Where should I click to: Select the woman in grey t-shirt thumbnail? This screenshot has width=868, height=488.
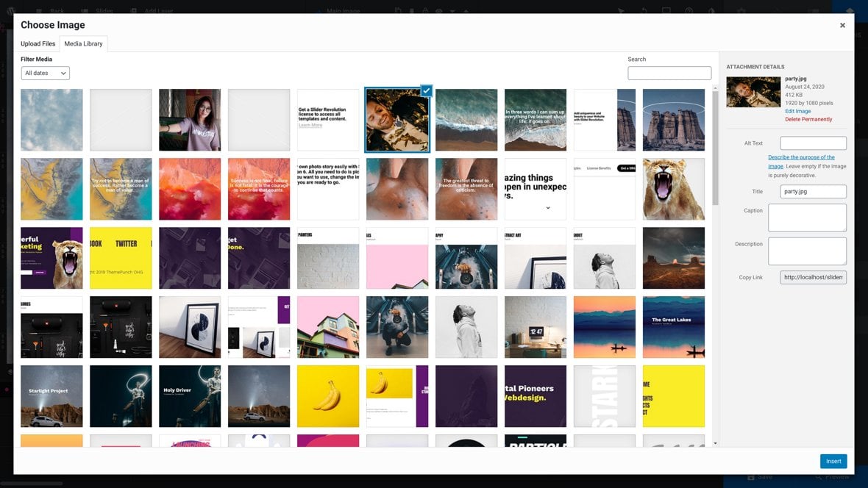pyautogui.click(x=190, y=120)
